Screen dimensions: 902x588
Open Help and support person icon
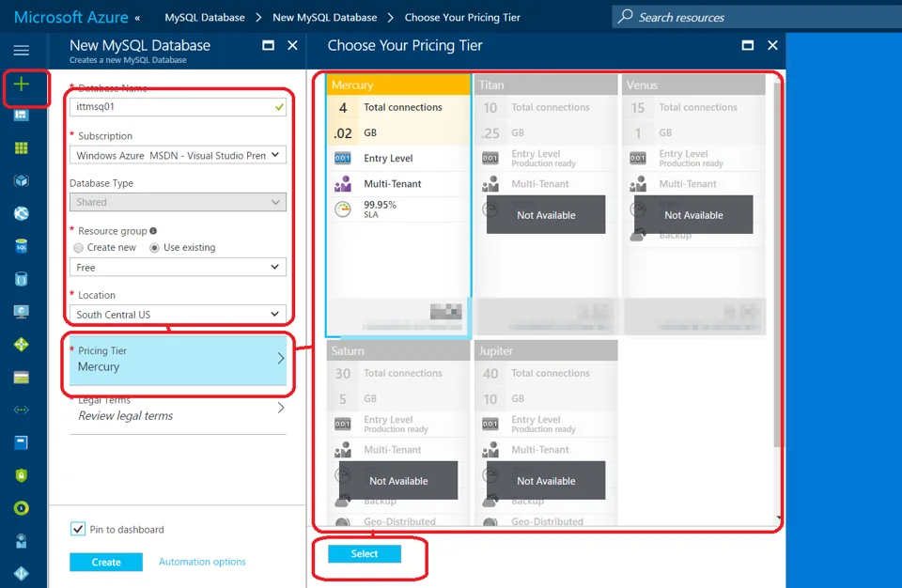tap(22, 541)
